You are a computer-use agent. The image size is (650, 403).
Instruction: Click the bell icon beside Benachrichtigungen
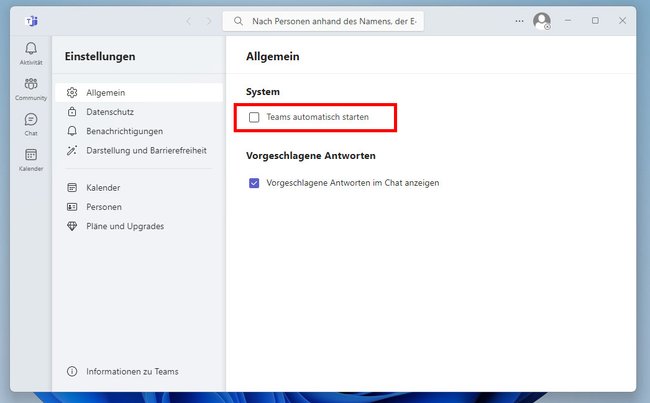[72, 131]
